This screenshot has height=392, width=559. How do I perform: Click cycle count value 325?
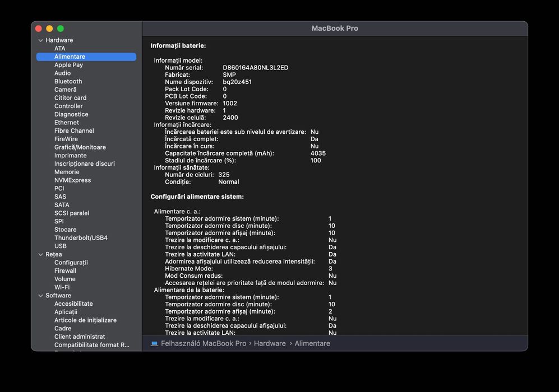[224, 175]
